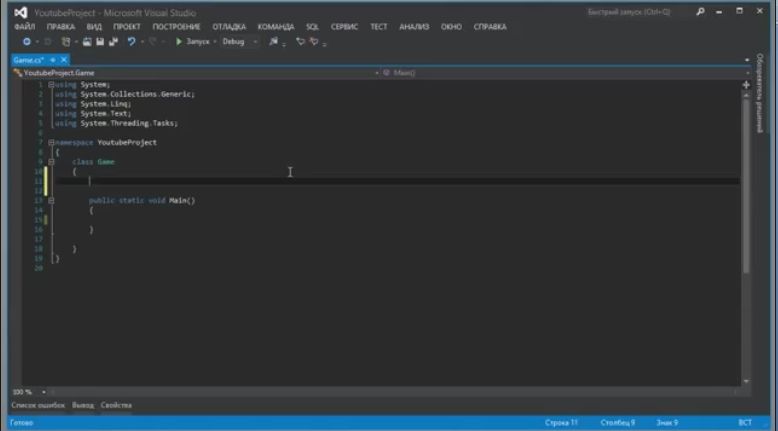
Task: Click the Main() member icon in navigation bar
Action: coord(387,73)
